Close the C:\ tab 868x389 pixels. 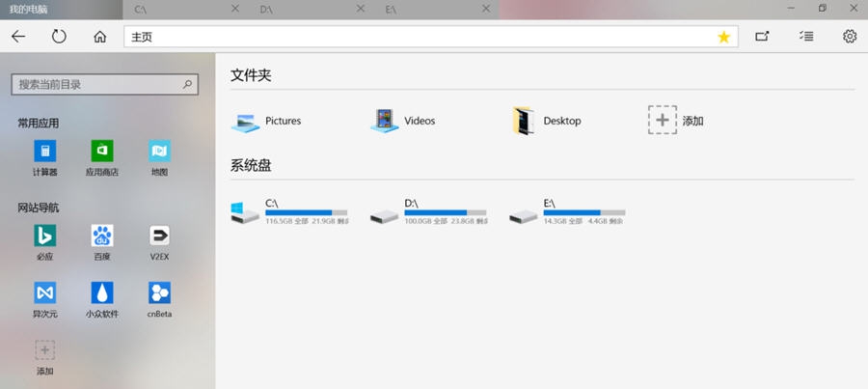point(234,9)
